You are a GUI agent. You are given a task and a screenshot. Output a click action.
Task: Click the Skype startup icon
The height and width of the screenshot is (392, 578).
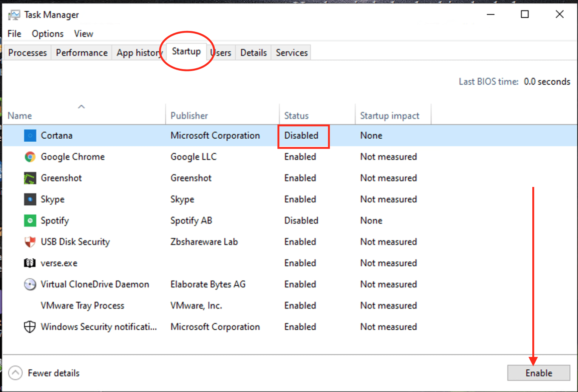30,199
